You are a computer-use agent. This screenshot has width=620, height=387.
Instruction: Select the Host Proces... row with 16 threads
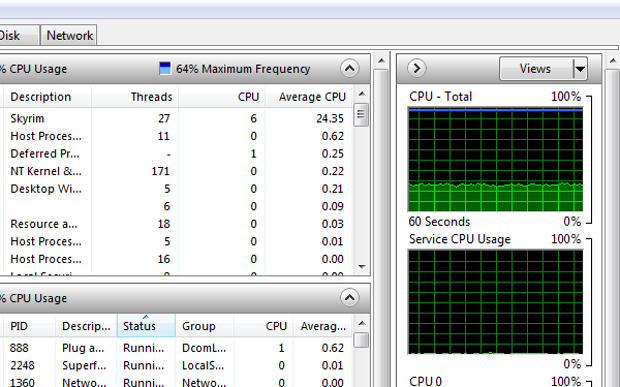(x=176, y=259)
